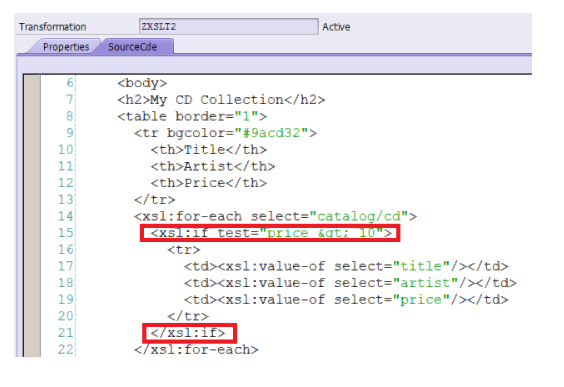Click the Artist table header line
Screen dimensions: 564x387
213,166
